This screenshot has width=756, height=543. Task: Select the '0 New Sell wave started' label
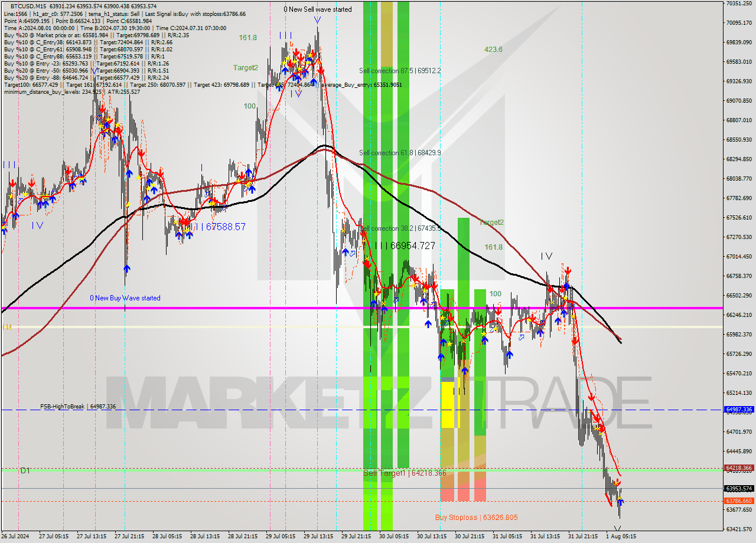tap(318, 9)
